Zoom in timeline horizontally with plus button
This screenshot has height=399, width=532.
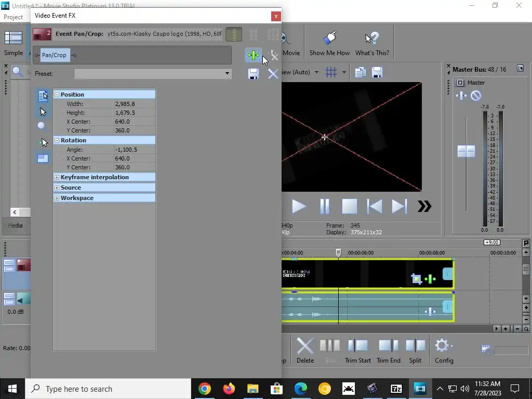506,329
